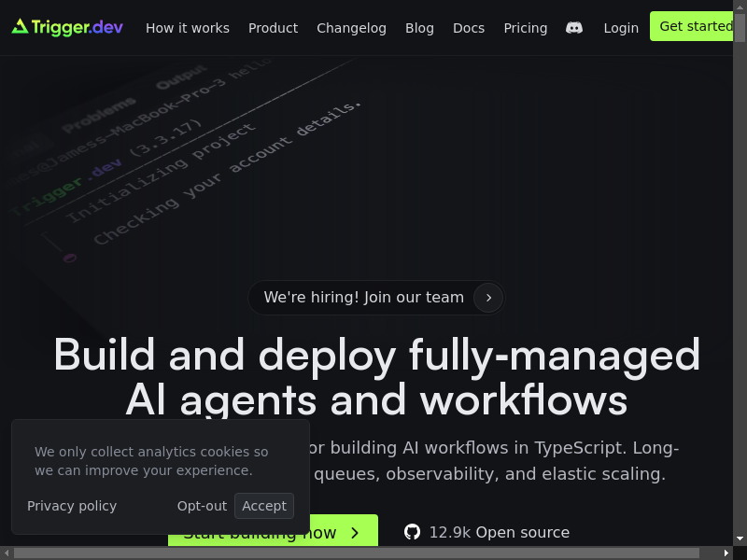Open the Product menu item
Screen dimensions: 747x560
pos(273,28)
